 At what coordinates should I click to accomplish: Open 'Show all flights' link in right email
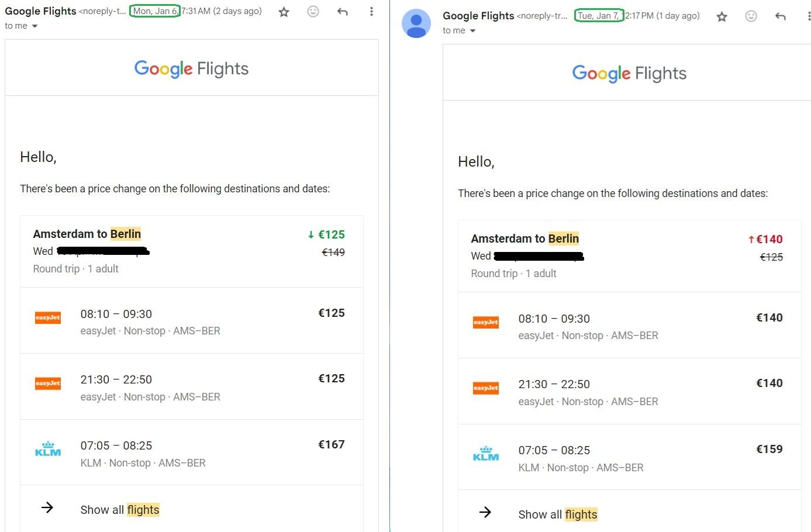tap(558, 514)
